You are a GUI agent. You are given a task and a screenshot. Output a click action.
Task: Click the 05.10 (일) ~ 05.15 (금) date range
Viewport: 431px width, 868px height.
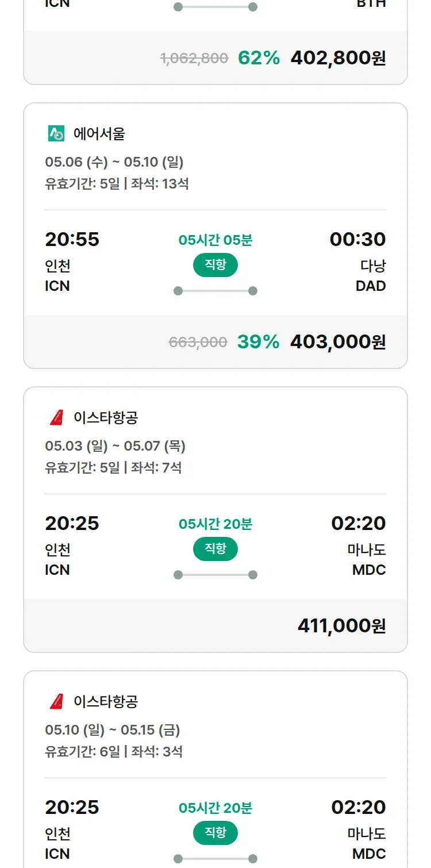(x=113, y=730)
